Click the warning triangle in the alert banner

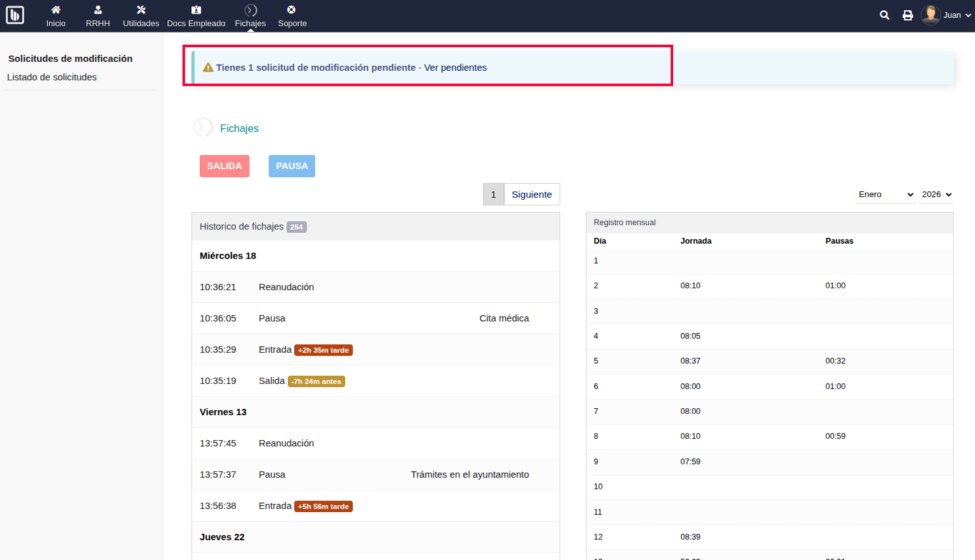click(x=208, y=66)
